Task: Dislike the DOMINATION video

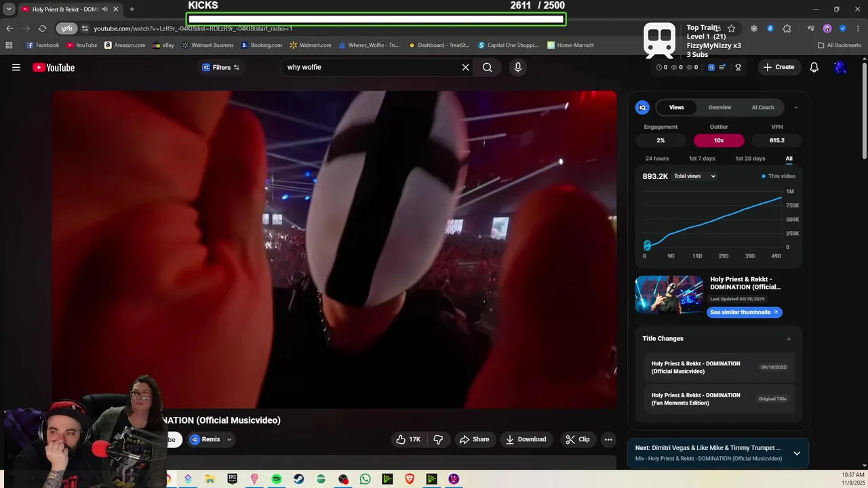Action: tap(438, 439)
